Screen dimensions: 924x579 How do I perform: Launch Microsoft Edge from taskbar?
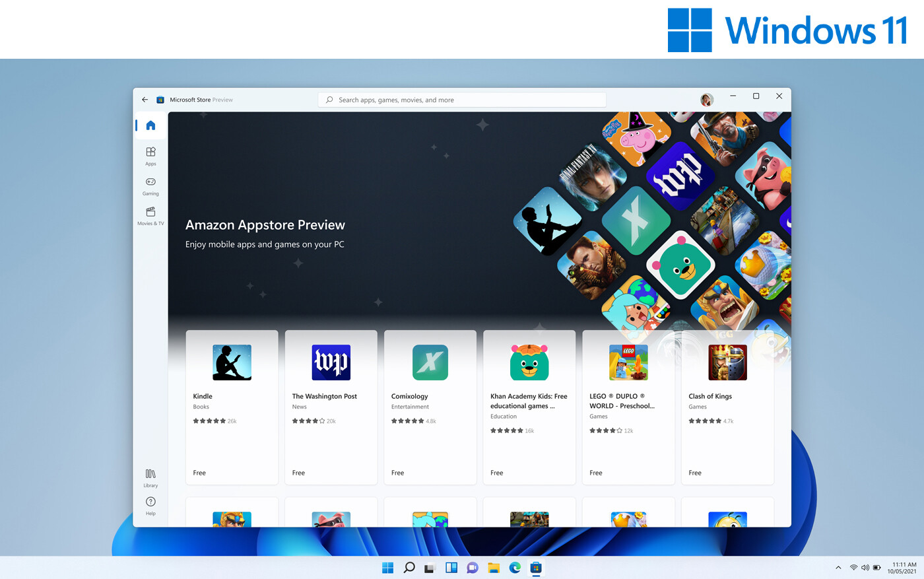[515, 568]
